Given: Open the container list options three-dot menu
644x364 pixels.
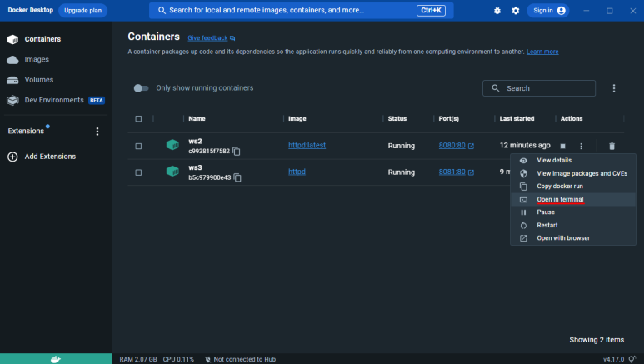Looking at the screenshot, I should point(614,88).
